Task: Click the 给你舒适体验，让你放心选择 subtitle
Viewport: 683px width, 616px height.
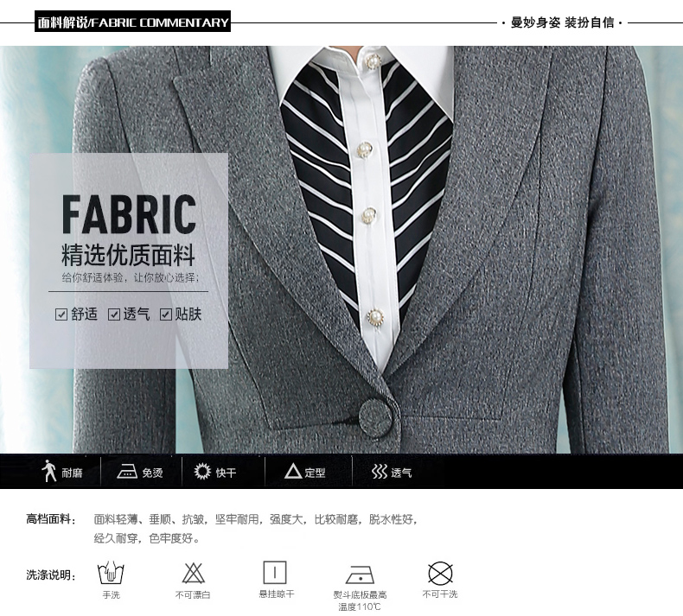Action: 131,277
